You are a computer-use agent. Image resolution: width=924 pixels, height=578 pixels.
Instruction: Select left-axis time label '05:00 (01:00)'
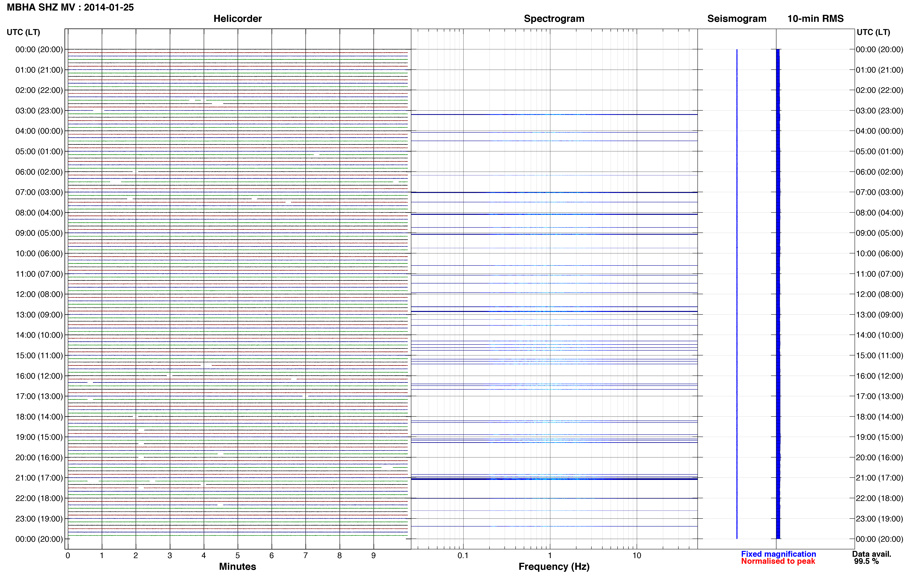click(39, 151)
